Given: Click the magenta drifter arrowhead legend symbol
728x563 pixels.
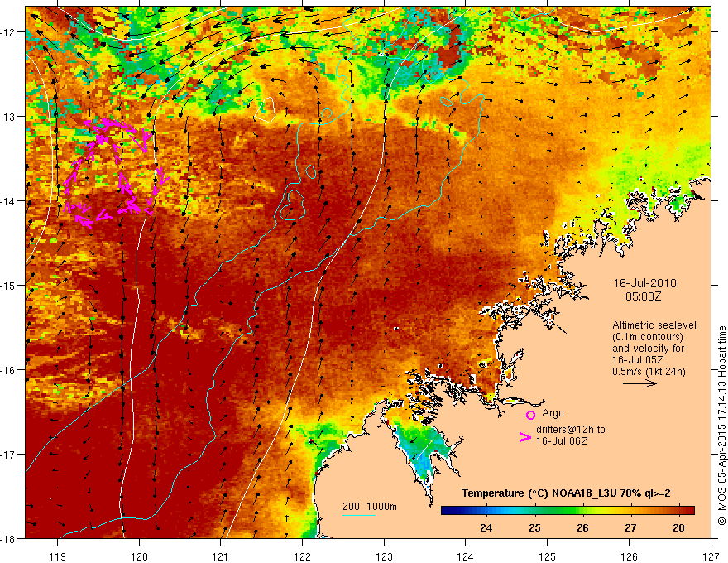Looking at the screenshot, I should [524, 437].
